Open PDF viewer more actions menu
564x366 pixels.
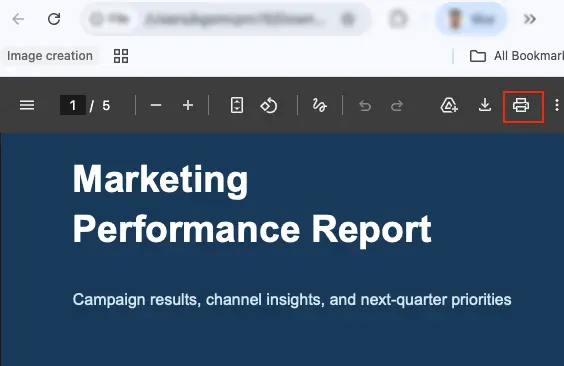point(557,105)
